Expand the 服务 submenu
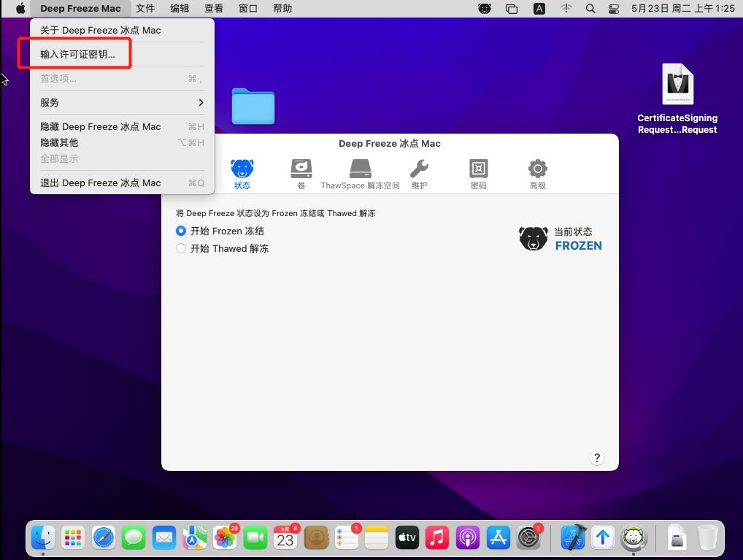Screen dimensions: 743x560 pyautogui.click(x=122, y=102)
